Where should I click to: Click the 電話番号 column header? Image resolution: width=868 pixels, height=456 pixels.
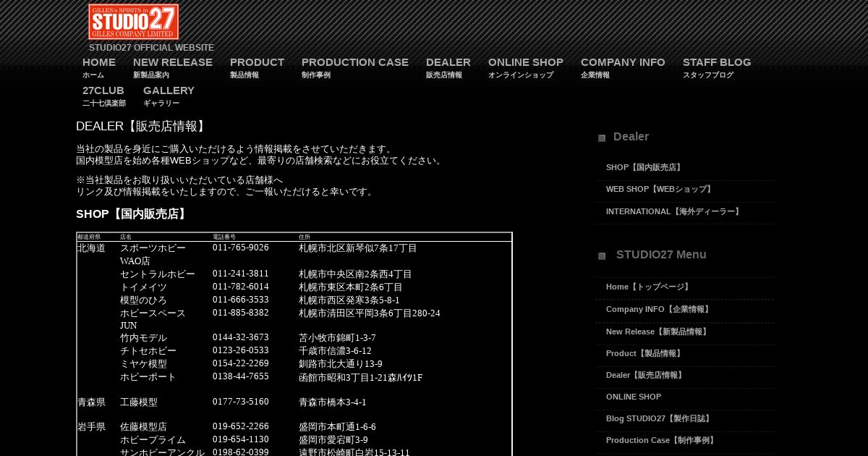click(224, 237)
